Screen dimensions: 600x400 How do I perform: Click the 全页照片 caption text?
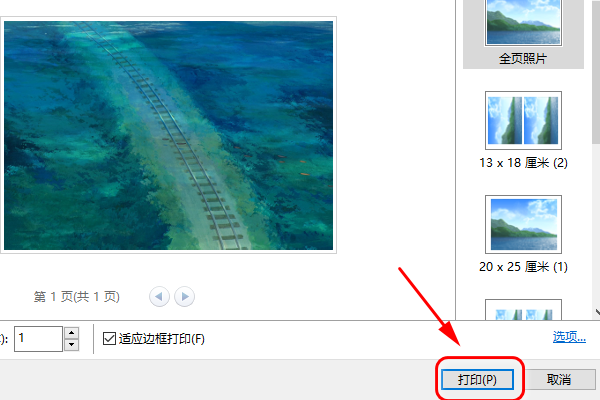coord(523,58)
